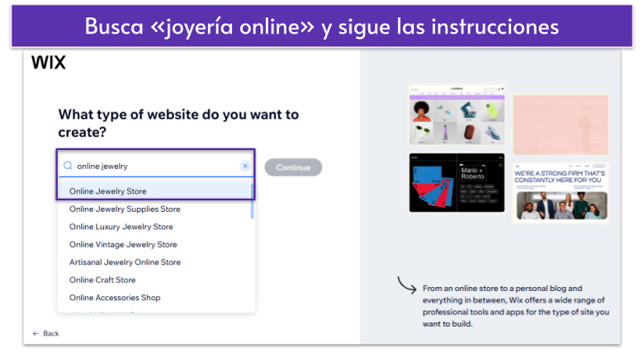Viewport: 644px width, 362px height.
Task: Clear the search field with X icon
Action: click(245, 166)
